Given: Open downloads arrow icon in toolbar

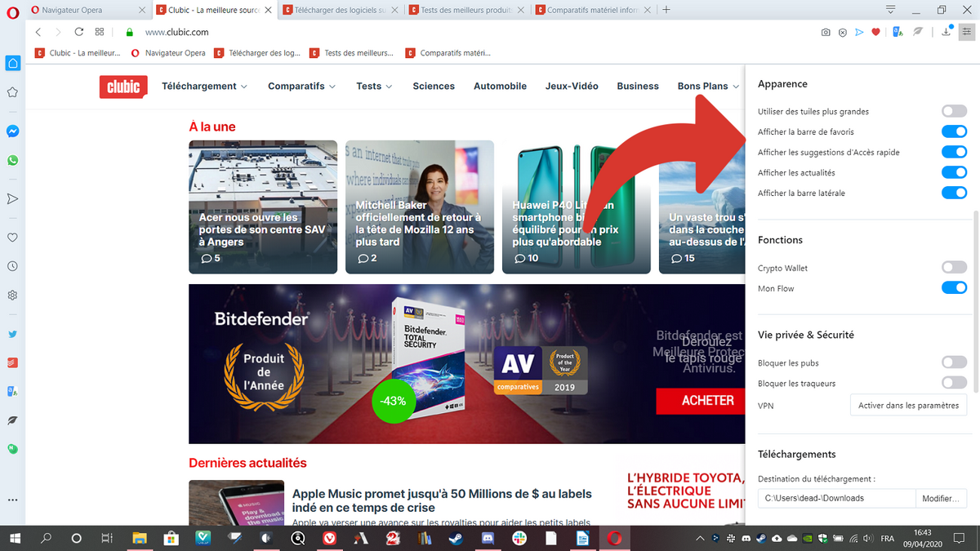Looking at the screenshot, I should [x=947, y=32].
